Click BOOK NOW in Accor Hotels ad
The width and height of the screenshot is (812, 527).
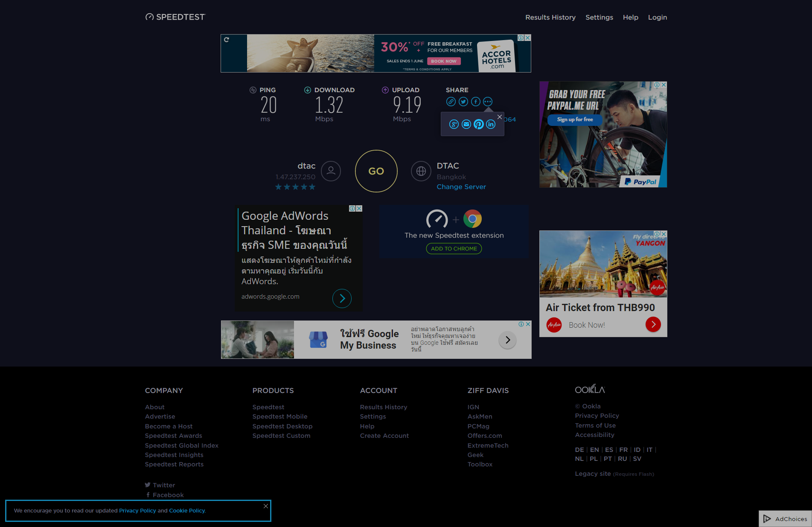point(444,61)
